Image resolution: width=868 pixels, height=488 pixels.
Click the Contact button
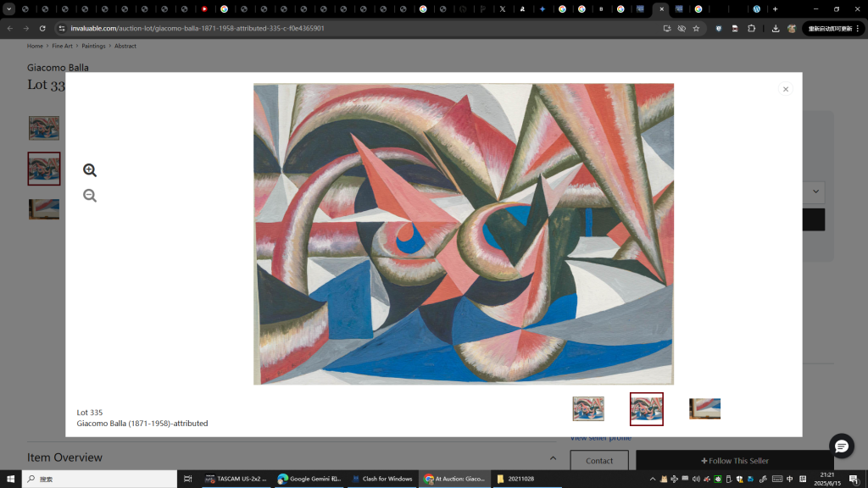click(x=599, y=460)
